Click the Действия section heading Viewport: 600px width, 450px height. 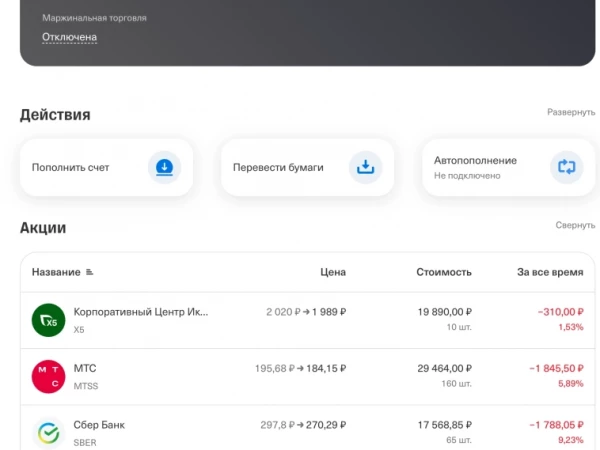tap(55, 115)
